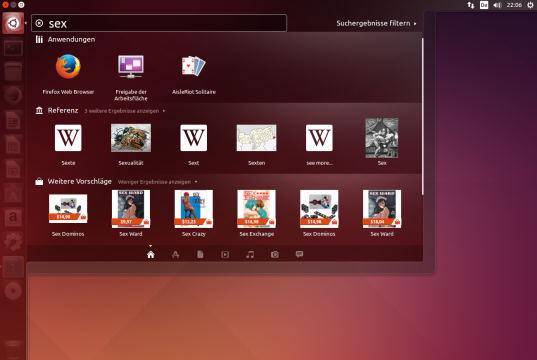537x360 pixels.
Task: Launch LibreOffice Calc from the launcher
Action: coord(13,145)
